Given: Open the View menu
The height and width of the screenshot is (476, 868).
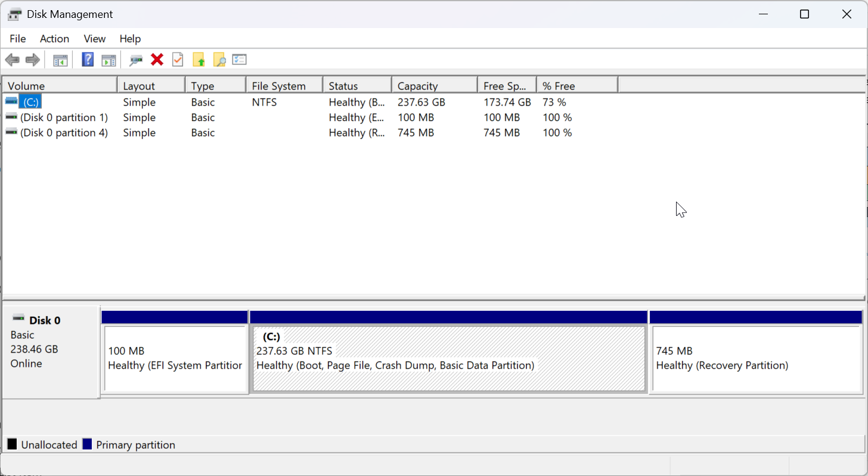Looking at the screenshot, I should [94, 39].
